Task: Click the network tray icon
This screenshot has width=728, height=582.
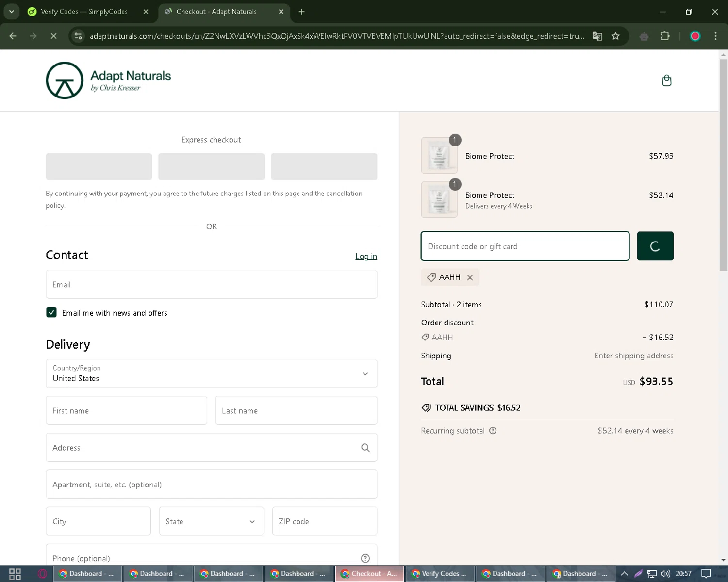Action: pos(652,574)
